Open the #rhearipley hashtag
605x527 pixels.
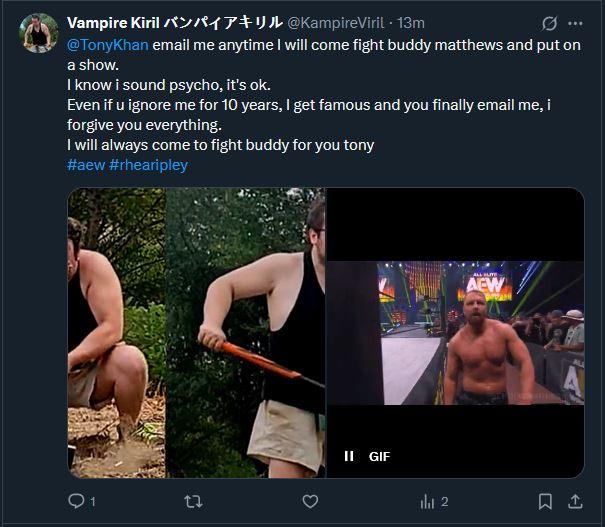click(x=148, y=164)
